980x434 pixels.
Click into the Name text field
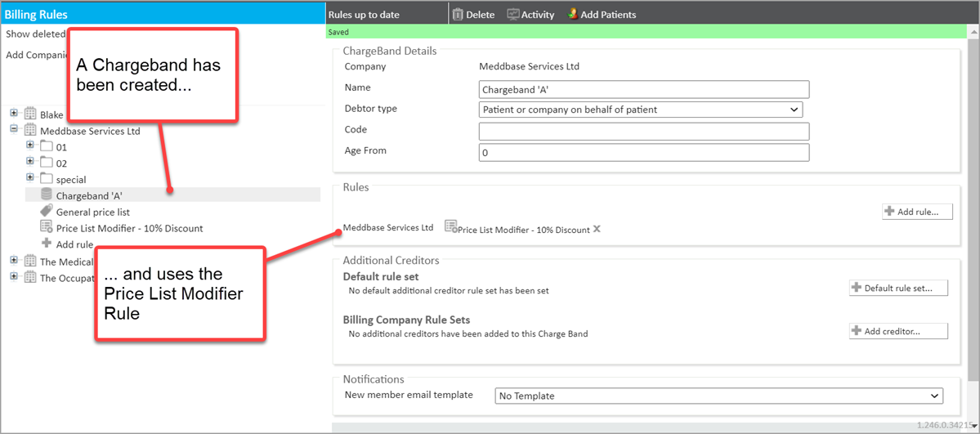pos(643,89)
